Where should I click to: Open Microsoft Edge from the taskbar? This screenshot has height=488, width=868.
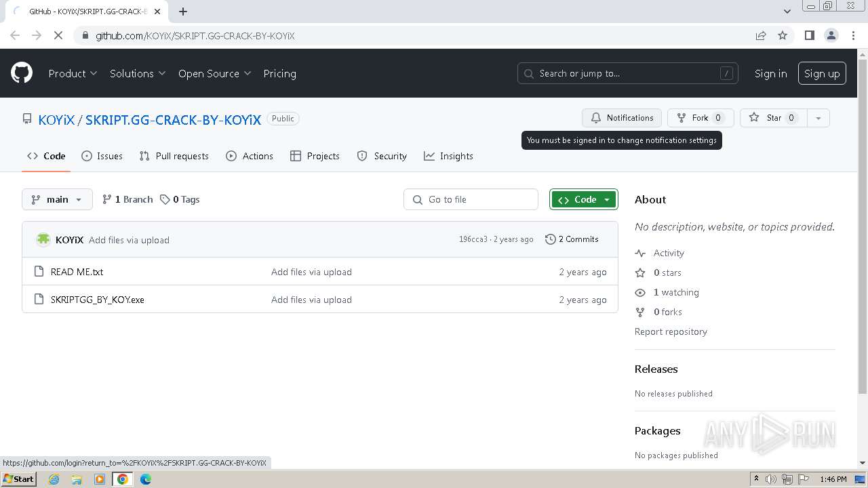(x=146, y=479)
